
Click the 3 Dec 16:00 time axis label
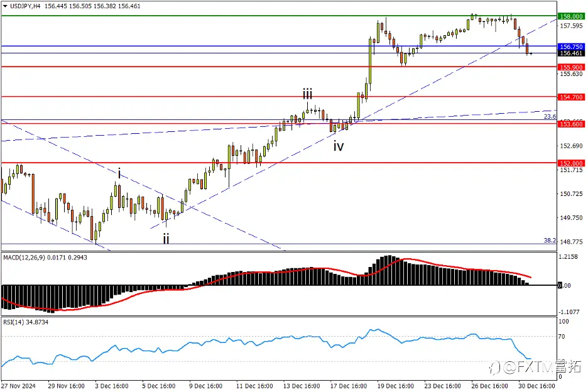[x=112, y=386]
